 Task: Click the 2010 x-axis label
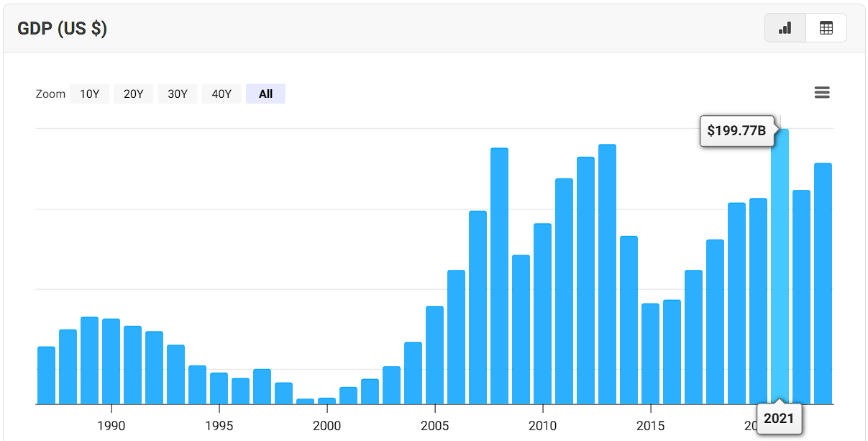click(x=542, y=426)
